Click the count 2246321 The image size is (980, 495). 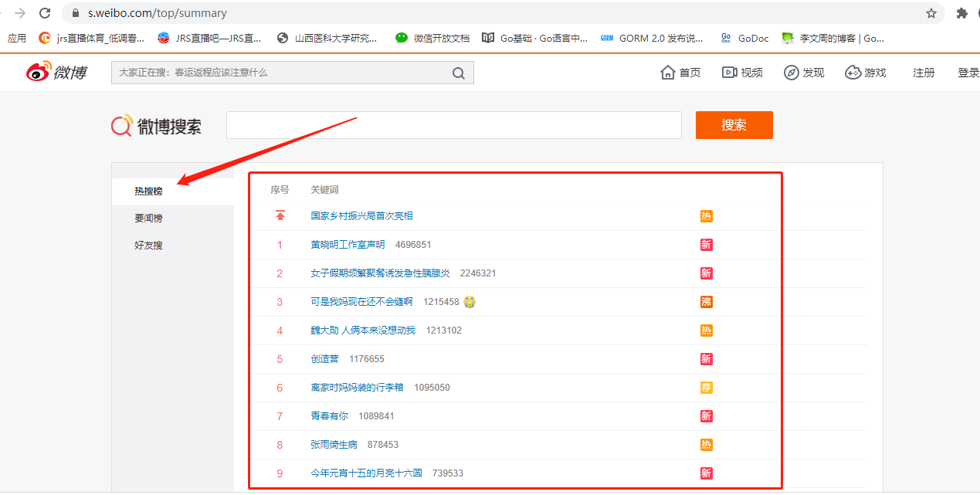(478, 273)
